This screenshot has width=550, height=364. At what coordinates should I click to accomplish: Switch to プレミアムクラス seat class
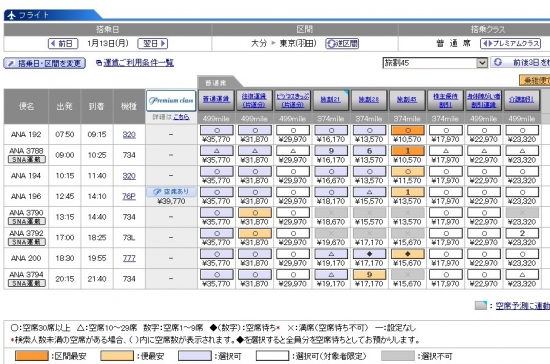click(510, 43)
